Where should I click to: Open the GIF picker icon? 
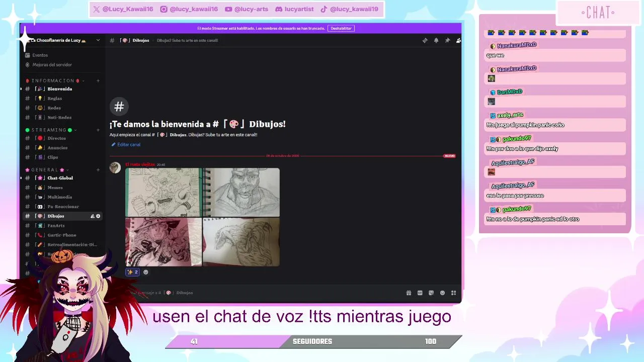(420, 293)
